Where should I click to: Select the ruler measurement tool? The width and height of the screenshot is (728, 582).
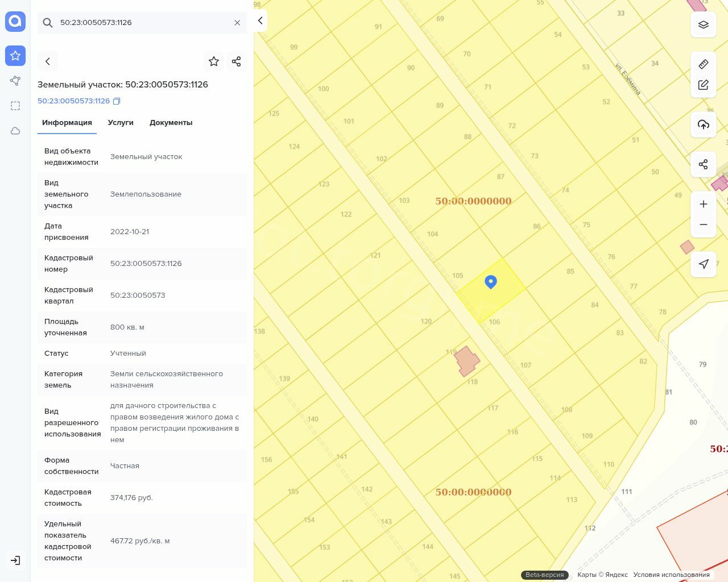704,64
